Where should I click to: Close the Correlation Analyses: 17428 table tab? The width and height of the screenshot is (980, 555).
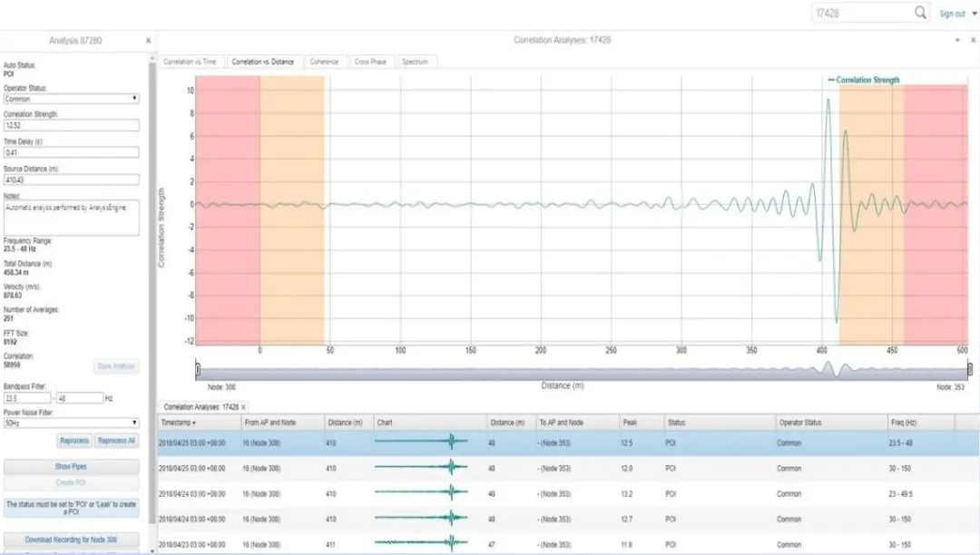pyautogui.click(x=244, y=407)
